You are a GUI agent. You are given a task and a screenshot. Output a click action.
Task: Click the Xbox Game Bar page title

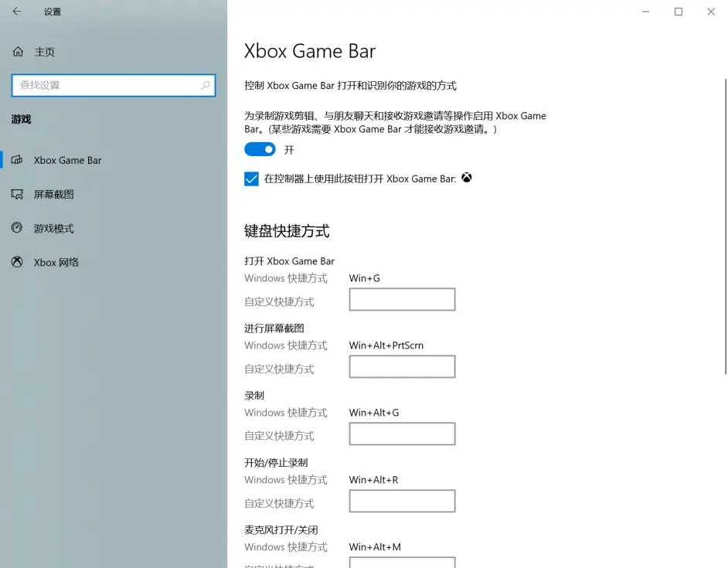(x=310, y=51)
